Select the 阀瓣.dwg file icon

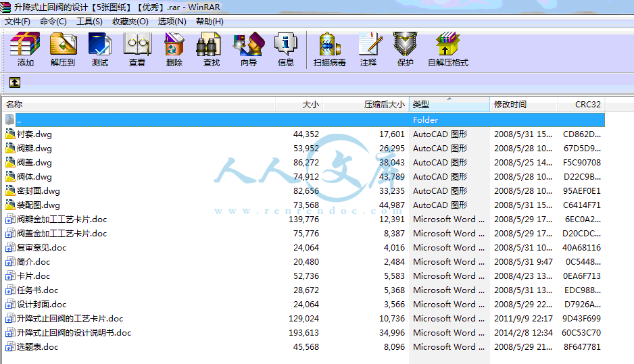click(10, 148)
